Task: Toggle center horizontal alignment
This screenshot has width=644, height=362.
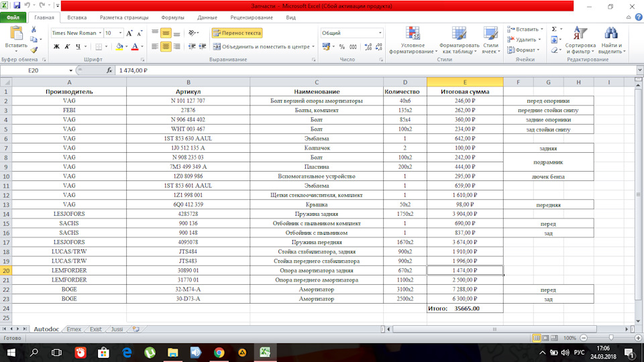Action: tap(166, 47)
